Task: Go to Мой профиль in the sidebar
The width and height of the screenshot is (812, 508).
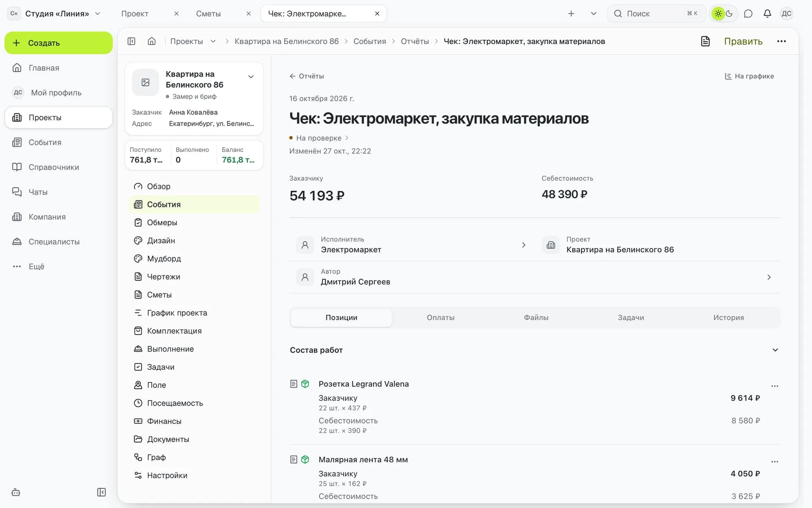Action: pyautogui.click(x=58, y=93)
